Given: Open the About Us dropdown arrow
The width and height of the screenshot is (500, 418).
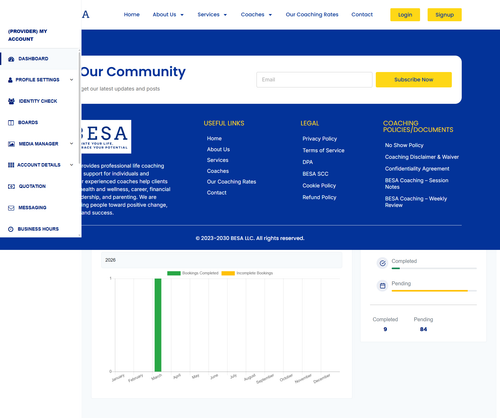Looking at the screenshot, I should click(182, 15).
